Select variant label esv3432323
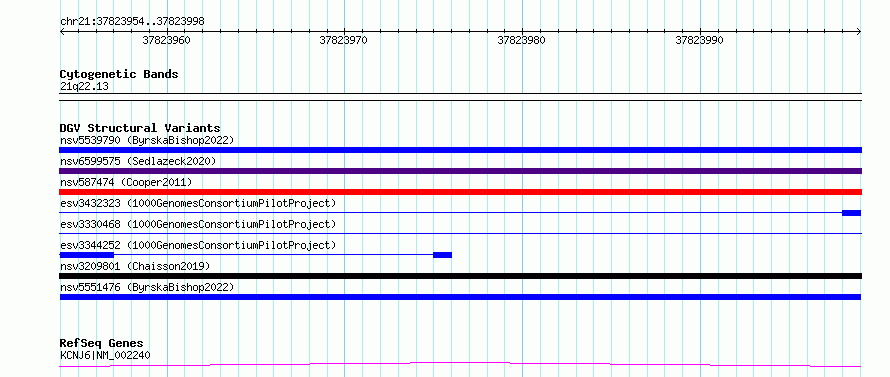The height and width of the screenshot is (377, 890). [x=198, y=203]
